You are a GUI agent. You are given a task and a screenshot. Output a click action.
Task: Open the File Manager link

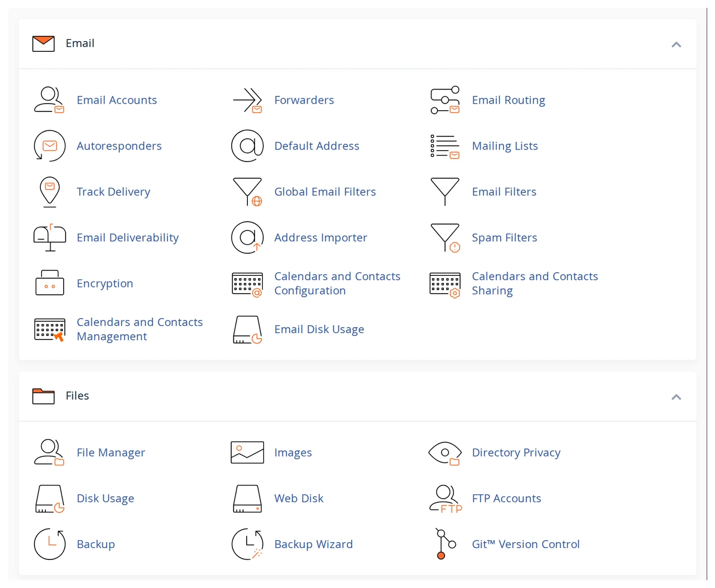point(111,453)
